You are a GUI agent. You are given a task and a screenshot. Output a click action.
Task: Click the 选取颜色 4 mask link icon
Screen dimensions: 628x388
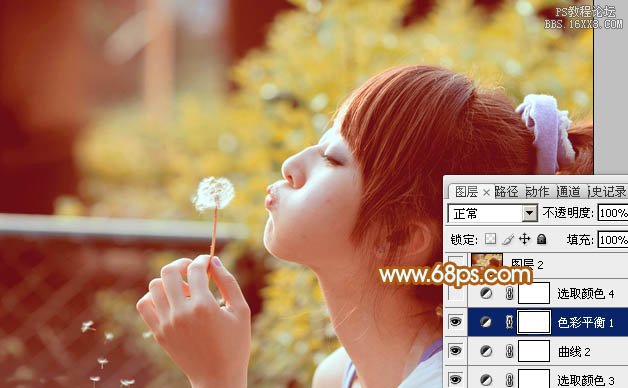click(509, 294)
